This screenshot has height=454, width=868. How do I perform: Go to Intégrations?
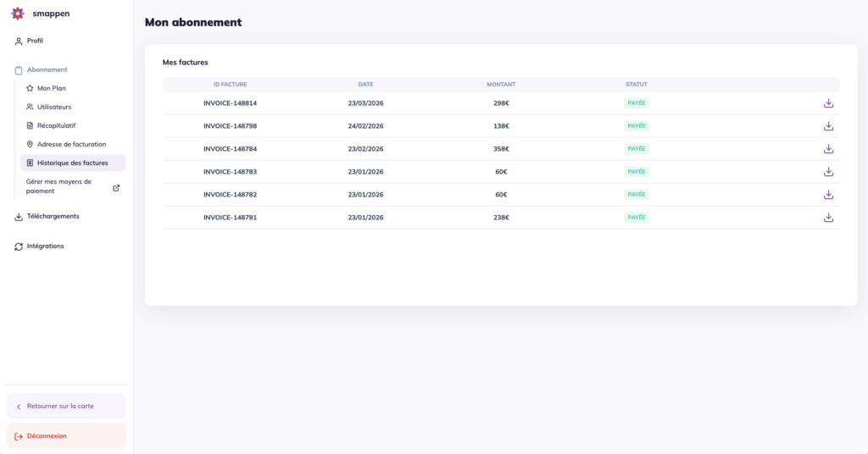tap(45, 246)
